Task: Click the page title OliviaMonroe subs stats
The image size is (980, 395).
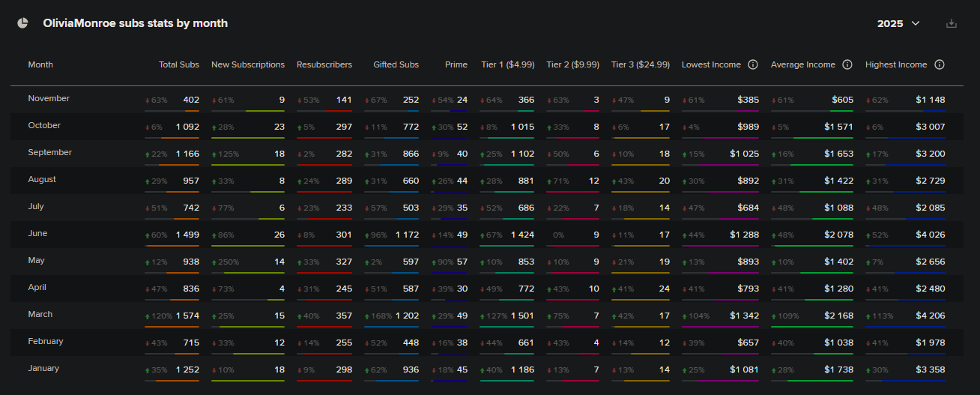Action: 136,23
